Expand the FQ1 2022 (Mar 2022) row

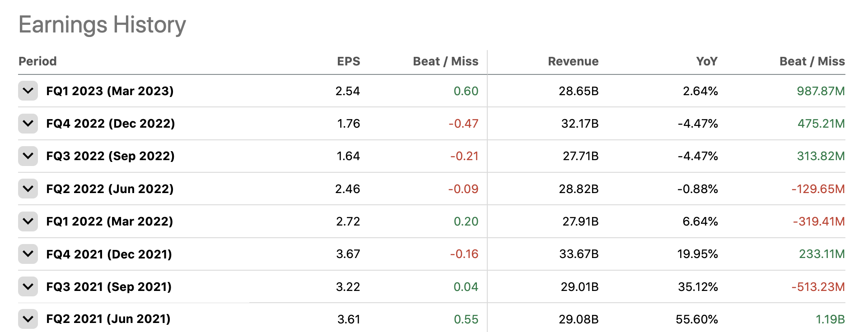(x=28, y=221)
